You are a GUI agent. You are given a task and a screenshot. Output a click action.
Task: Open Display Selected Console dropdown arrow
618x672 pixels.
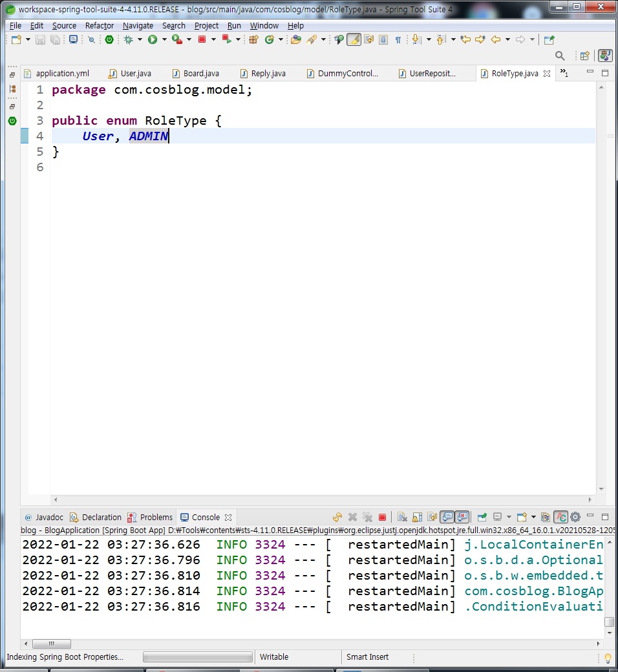pyautogui.click(x=509, y=518)
